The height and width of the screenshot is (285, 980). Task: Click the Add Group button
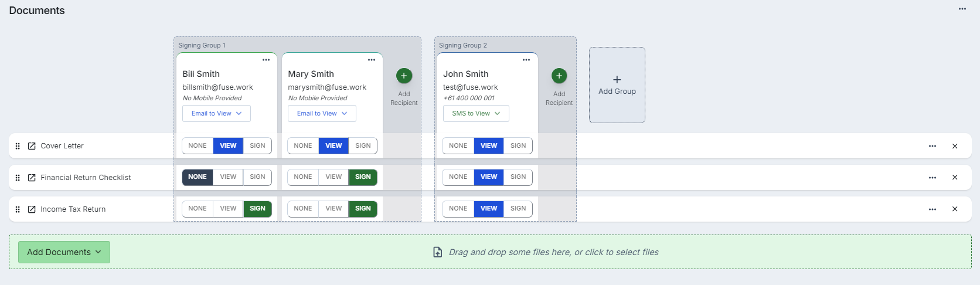pos(617,85)
